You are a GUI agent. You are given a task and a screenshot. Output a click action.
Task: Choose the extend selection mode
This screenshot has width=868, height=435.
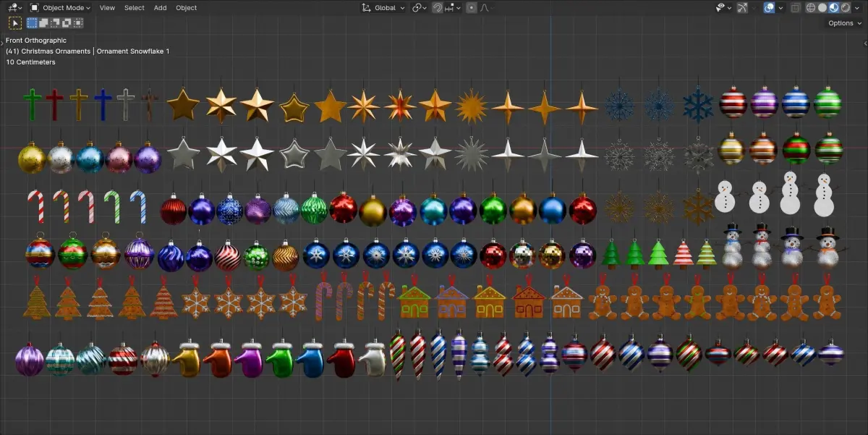(45, 23)
